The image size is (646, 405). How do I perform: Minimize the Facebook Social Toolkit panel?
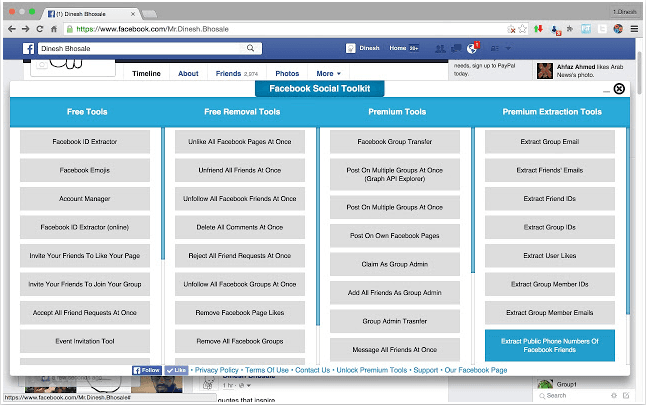coord(606,91)
